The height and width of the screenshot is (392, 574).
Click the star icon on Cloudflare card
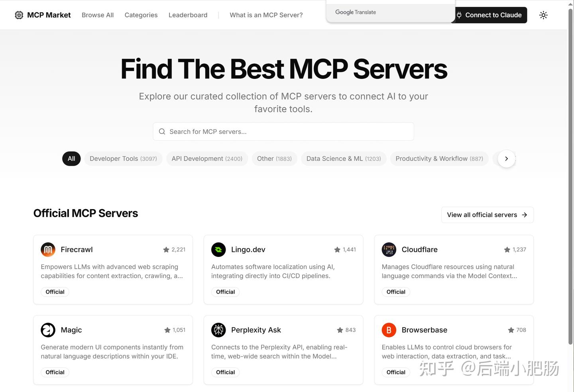pos(507,250)
